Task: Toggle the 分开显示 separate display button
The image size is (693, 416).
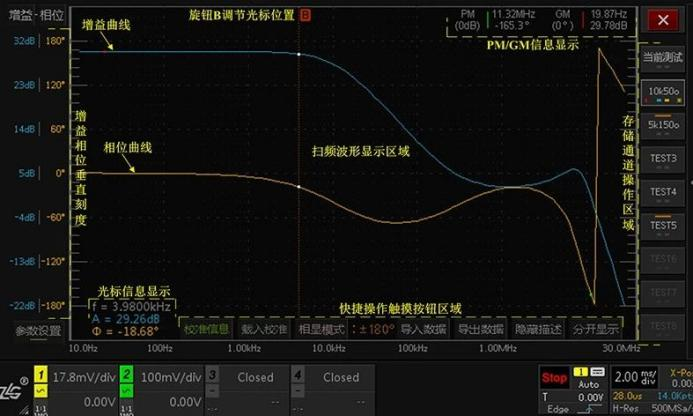Action: coord(595,329)
